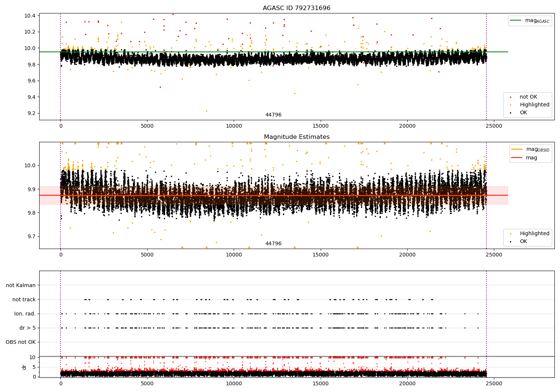Viewport: 560px width, 392px height.
Task: Click the 15000 x-tick under Magnitude Estimates plot
Action: (321, 255)
